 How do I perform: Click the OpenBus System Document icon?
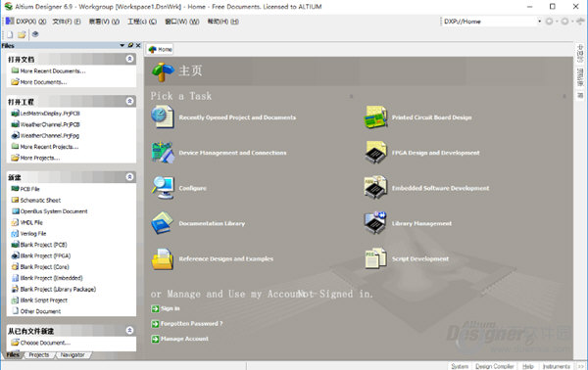(15, 211)
